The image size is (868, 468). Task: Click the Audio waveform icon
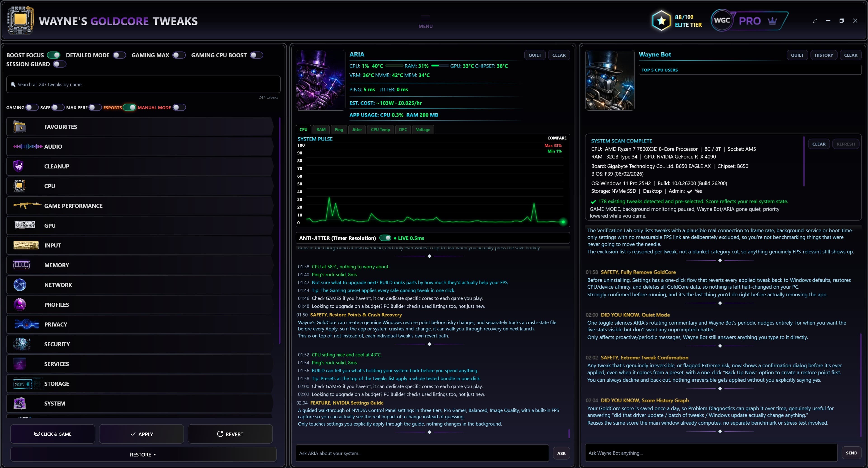click(x=28, y=146)
